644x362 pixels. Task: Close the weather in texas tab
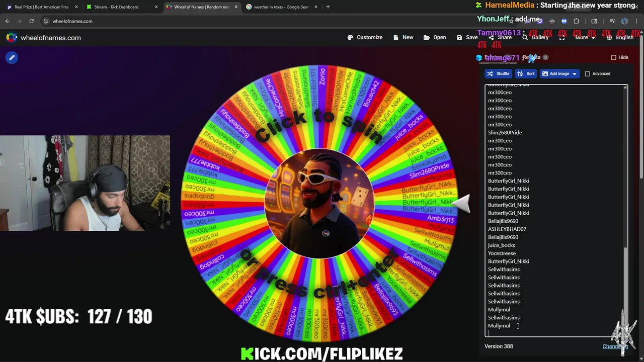coord(316,7)
